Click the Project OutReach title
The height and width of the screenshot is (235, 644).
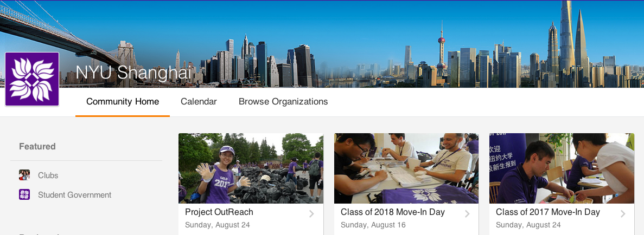click(x=219, y=212)
